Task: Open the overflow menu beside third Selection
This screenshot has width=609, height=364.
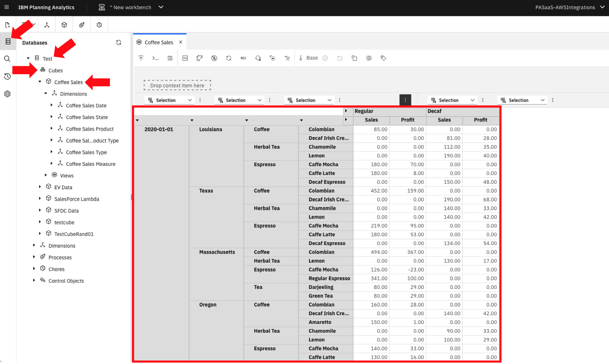Action: pos(340,100)
